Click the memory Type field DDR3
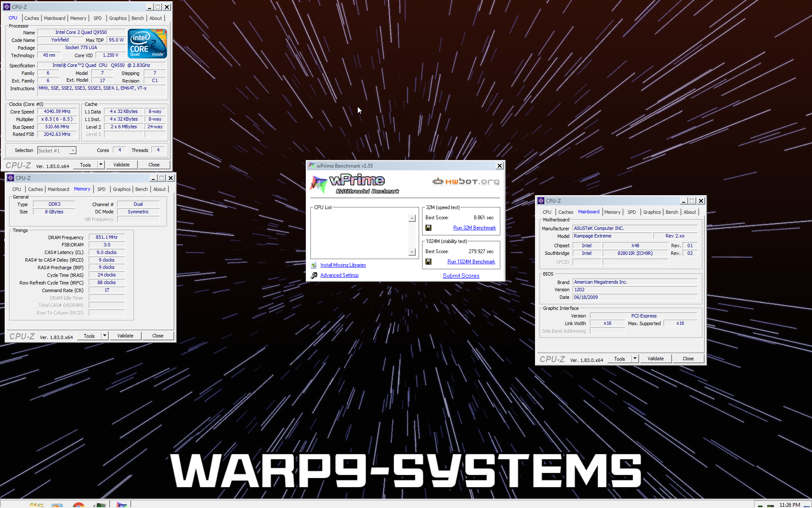 tap(54, 204)
